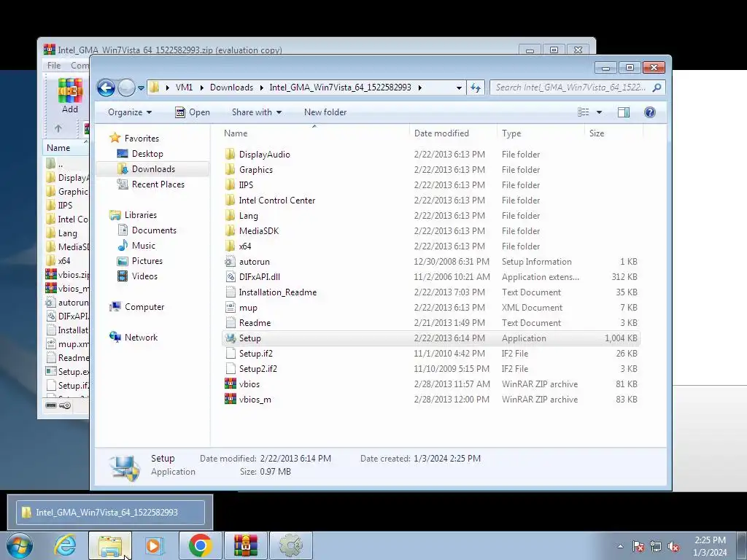Select Computer in navigation pane
Screen dimensions: 747x560
pyautogui.click(x=144, y=307)
